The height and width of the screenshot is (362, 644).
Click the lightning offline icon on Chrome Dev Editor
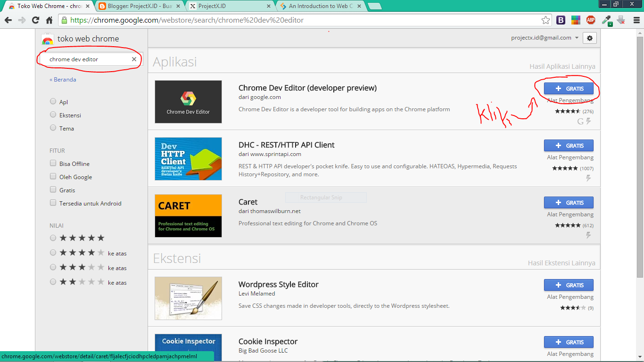[x=588, y=121]
